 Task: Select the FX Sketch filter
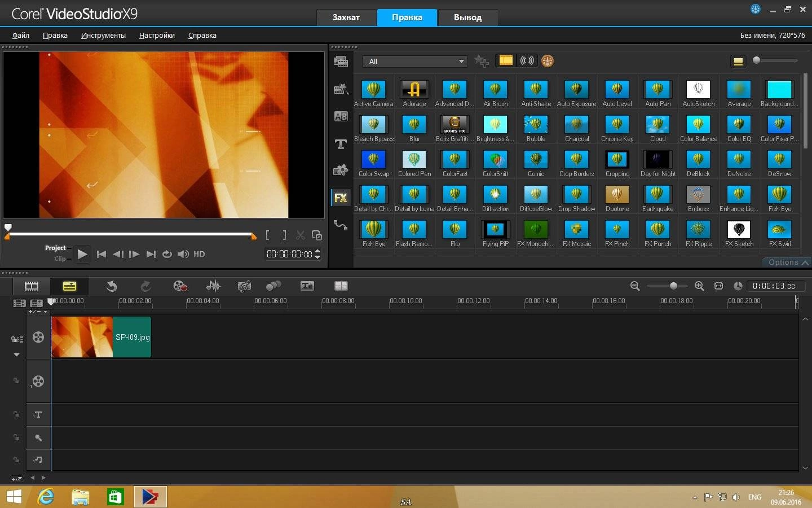click(739, 234)
